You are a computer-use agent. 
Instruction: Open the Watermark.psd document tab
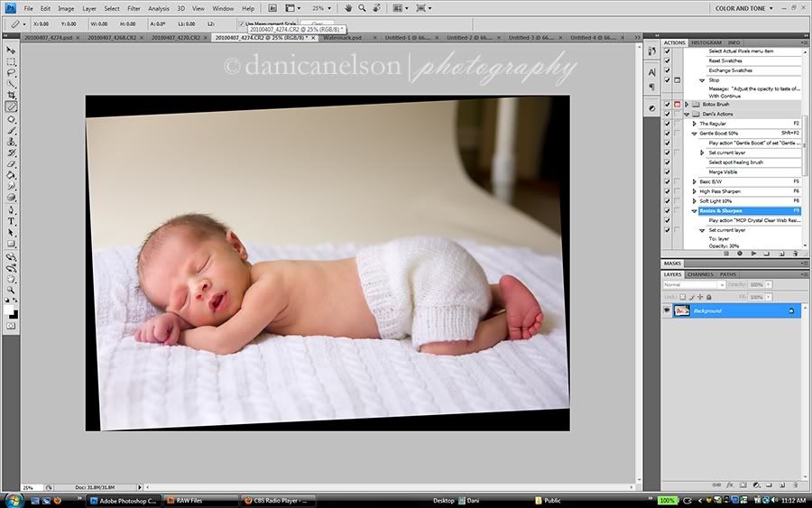pyautogui.click(x=342, y=38)
